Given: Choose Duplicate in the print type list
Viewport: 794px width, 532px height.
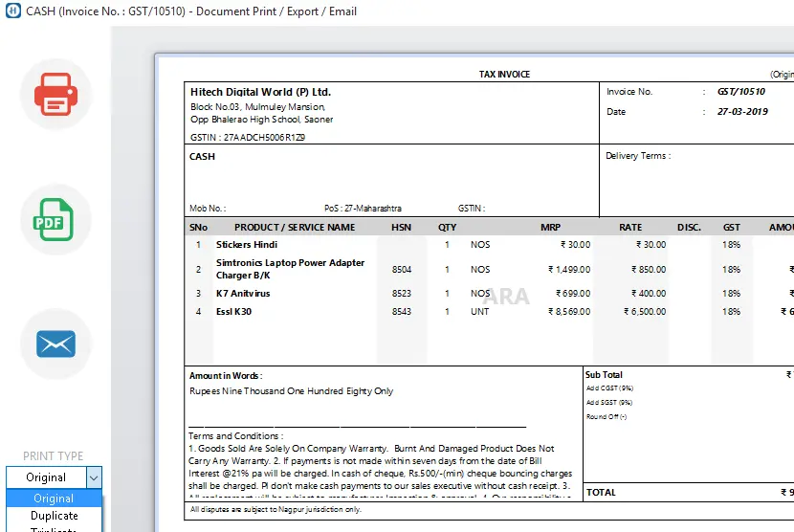Looking at the screenshot, I should click(55, 516).
